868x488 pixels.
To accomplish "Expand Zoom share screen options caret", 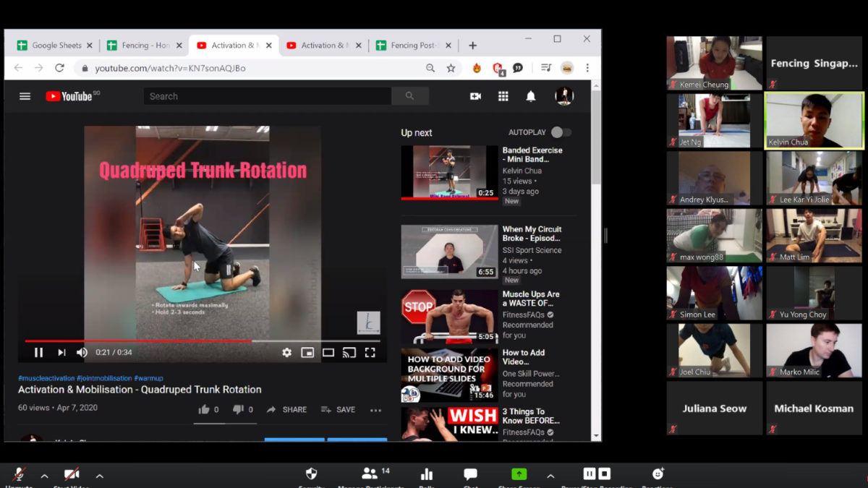I will coord(550,476).
